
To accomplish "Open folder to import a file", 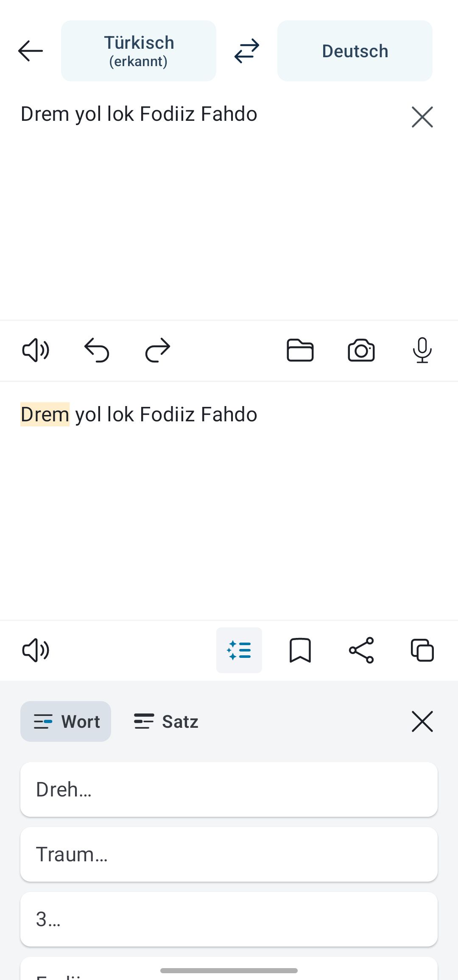I will [x=300, y=350].
